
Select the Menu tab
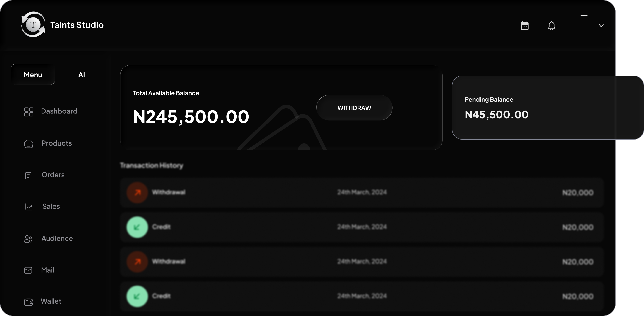point(33,75)
